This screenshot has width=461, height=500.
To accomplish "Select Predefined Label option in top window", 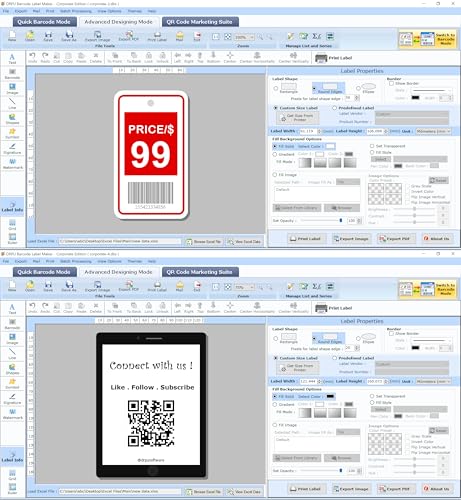I will click(x=334, y=108).
